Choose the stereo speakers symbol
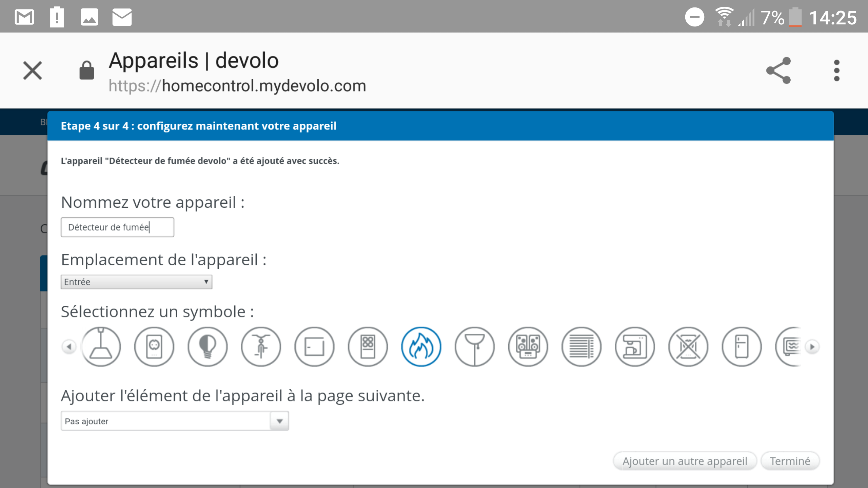 pyautogui.click(x=528, y=346)
